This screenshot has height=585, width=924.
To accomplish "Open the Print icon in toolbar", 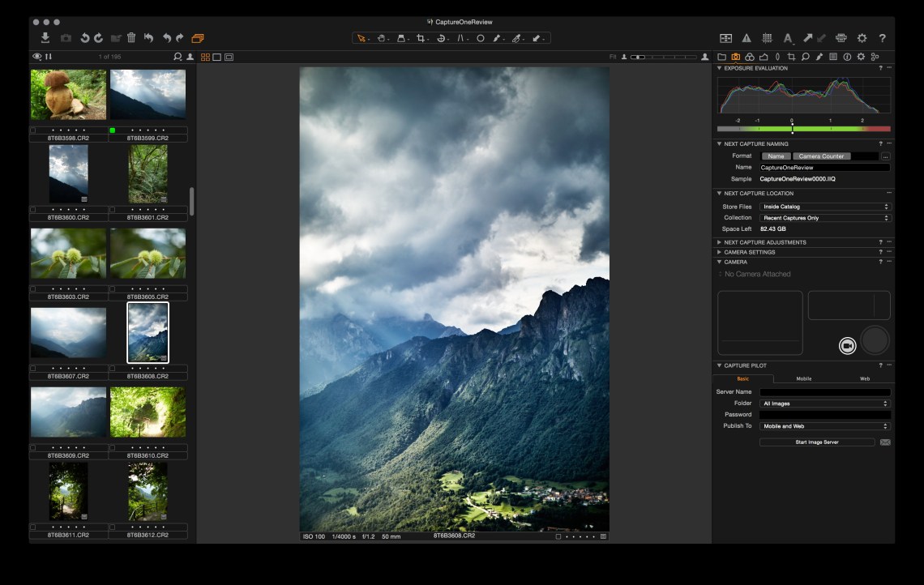I will pos(841,38).
